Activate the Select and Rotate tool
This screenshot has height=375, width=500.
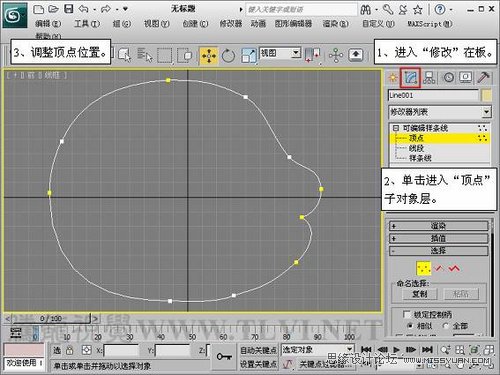tap(228, 56)
